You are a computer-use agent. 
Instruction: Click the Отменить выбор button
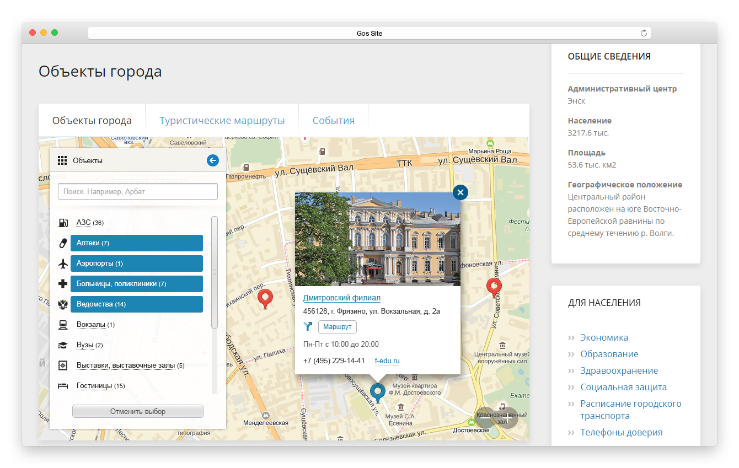pos(138,411)
